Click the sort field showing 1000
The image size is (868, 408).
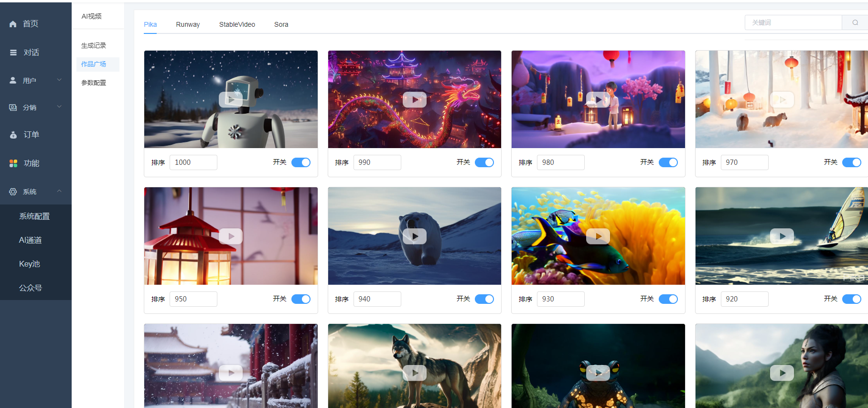tap(193, 162)
